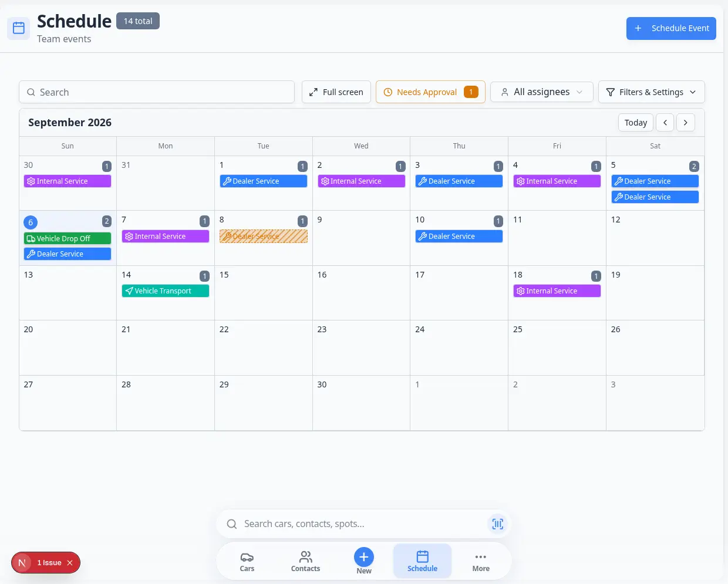Viewport: 728px width, 584px height.
Task: Jump to Today in calendar
Action: 635,122
